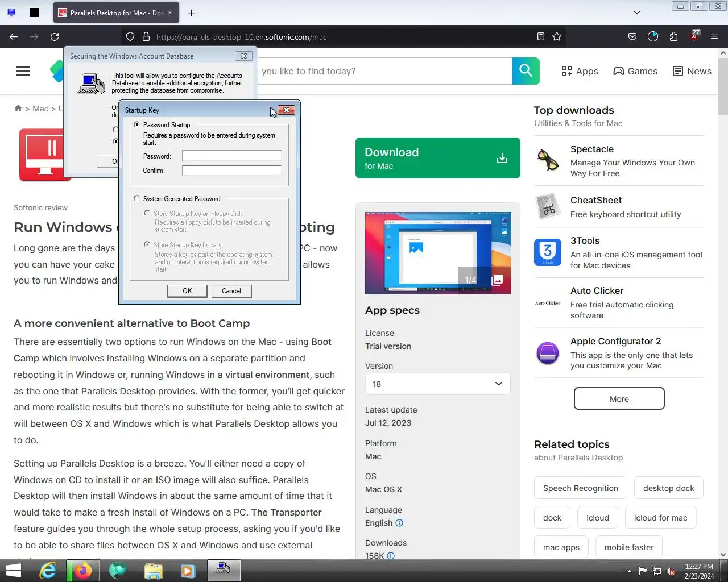Open the Auto Clicker title link
Viewport: 728px width, 582px height.
pos(597,290)
